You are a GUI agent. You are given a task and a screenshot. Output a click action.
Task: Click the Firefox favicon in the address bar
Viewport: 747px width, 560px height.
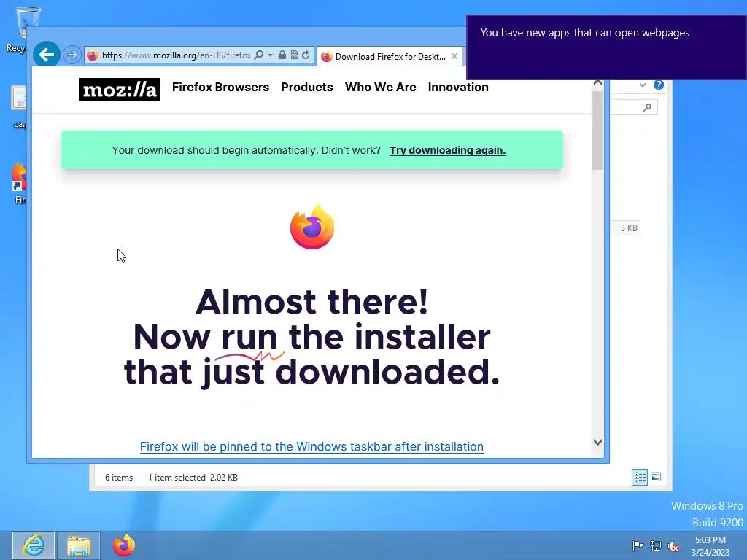pyautogui.click(x=93, y=55)
